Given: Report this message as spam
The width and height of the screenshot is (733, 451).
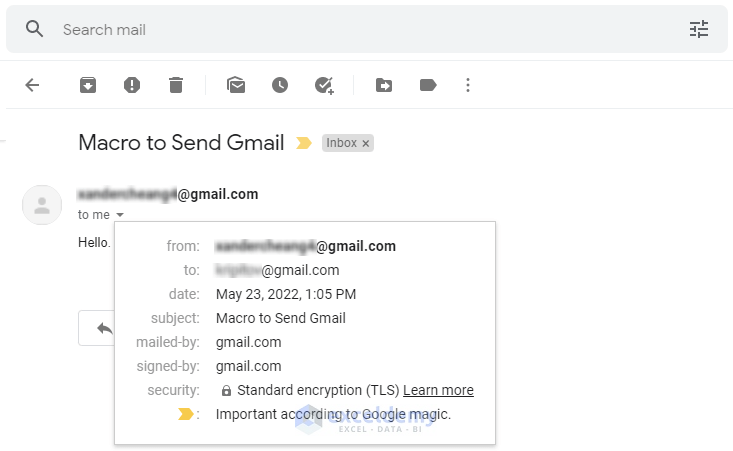Looking at the screenshot, I should [x=132, y=86].
